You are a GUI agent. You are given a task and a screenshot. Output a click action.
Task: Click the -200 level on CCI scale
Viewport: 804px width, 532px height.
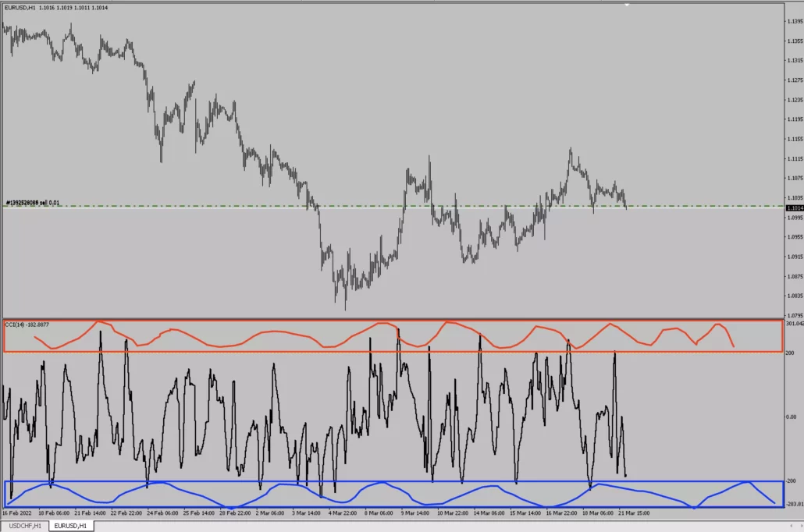pyautogui.click(x=790, y=481)
